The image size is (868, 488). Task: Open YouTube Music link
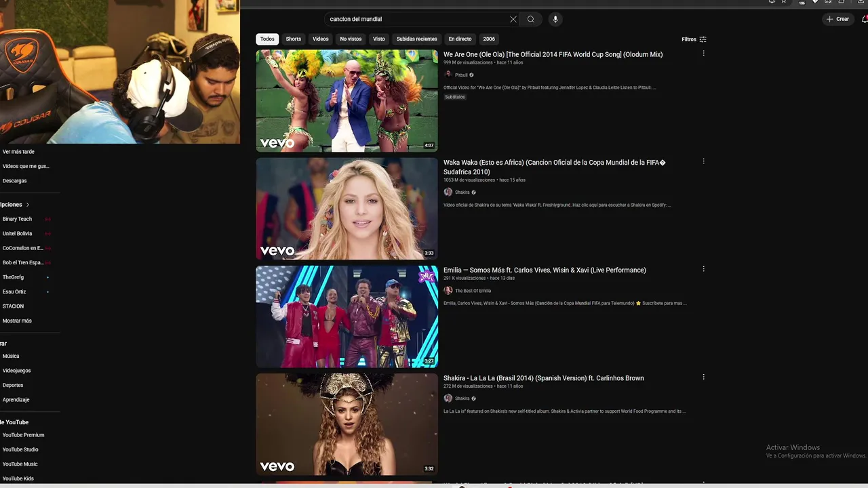[x=20, y=464]
